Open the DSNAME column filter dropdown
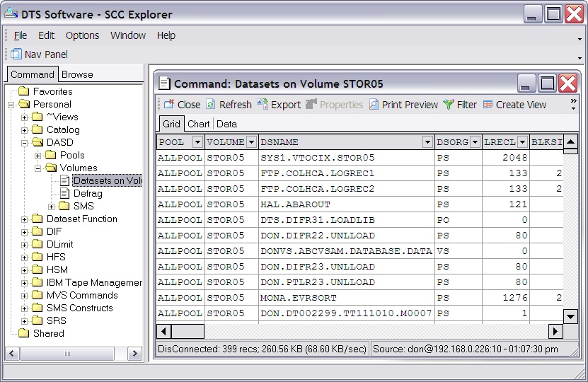Viewport: 588px width, 382px height. click(427, 142)
